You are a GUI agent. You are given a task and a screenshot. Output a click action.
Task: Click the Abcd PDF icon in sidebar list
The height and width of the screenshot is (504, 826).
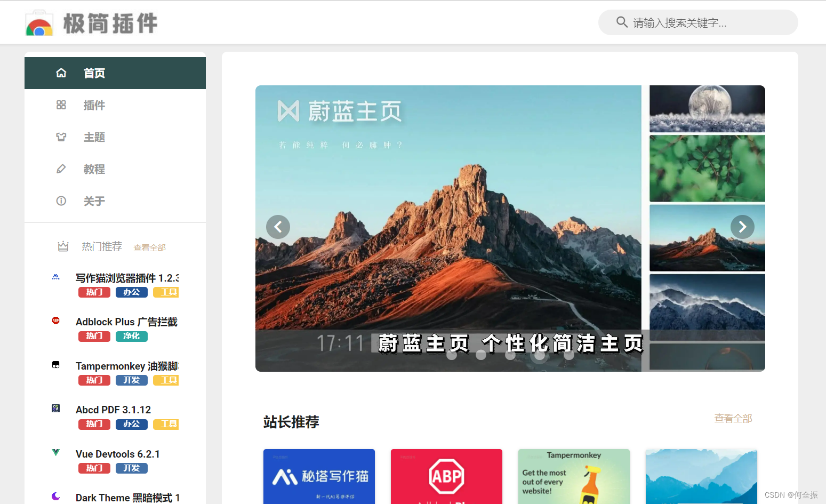tap(56, 409)
